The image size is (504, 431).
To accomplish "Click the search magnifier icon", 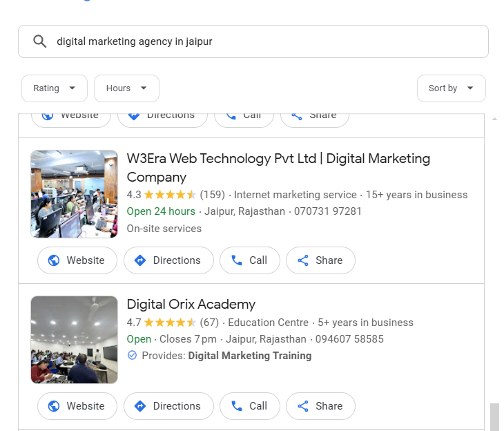I will [40, 41].
